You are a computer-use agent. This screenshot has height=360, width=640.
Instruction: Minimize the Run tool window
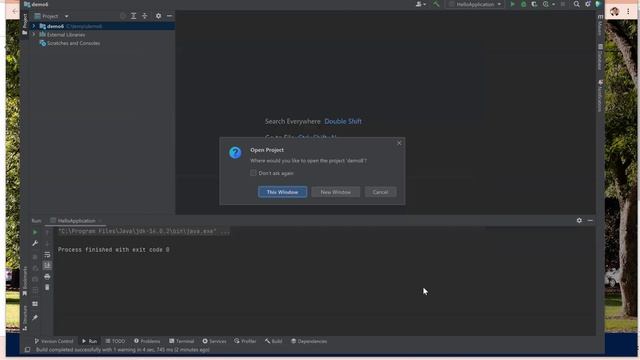pos(590,220)
